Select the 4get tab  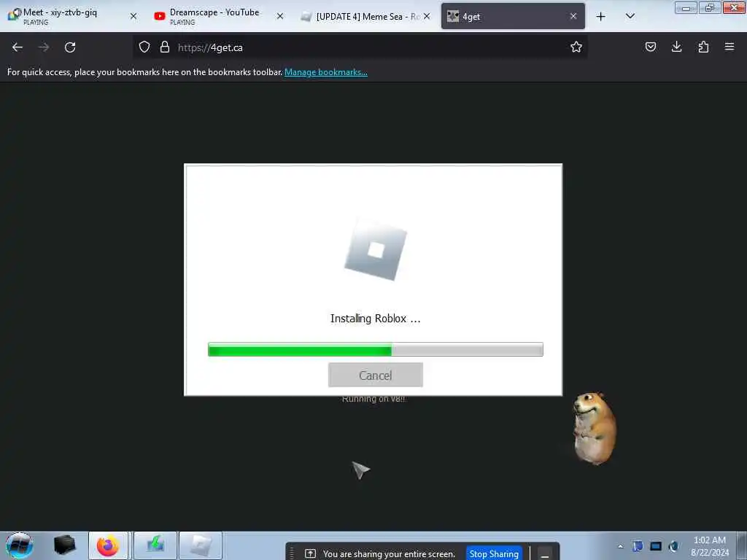[x=513, y=16]
